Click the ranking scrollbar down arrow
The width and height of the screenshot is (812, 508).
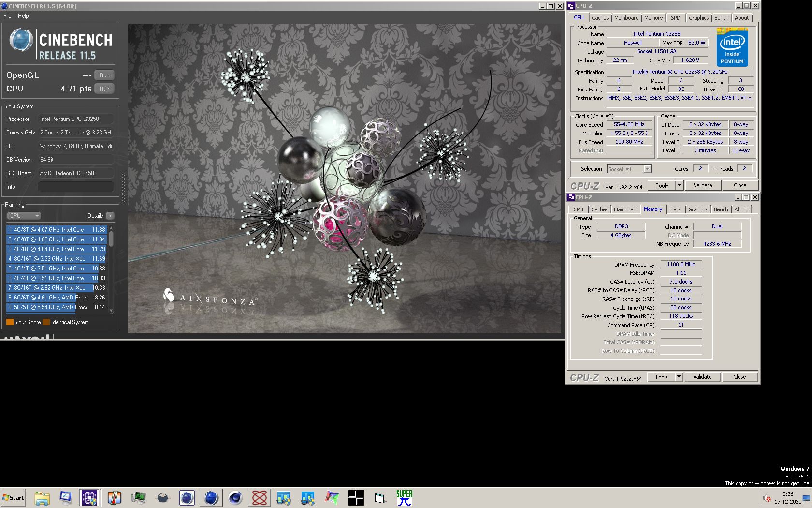pos(111,311)
